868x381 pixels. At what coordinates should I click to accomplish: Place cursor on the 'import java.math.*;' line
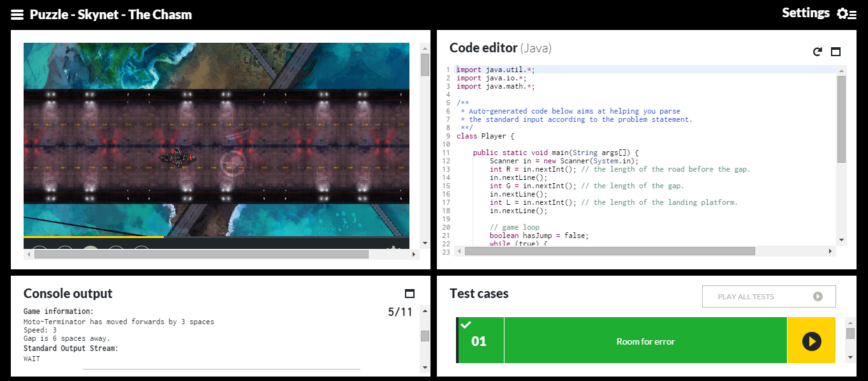pyautogui.click(x=496, y=86)
